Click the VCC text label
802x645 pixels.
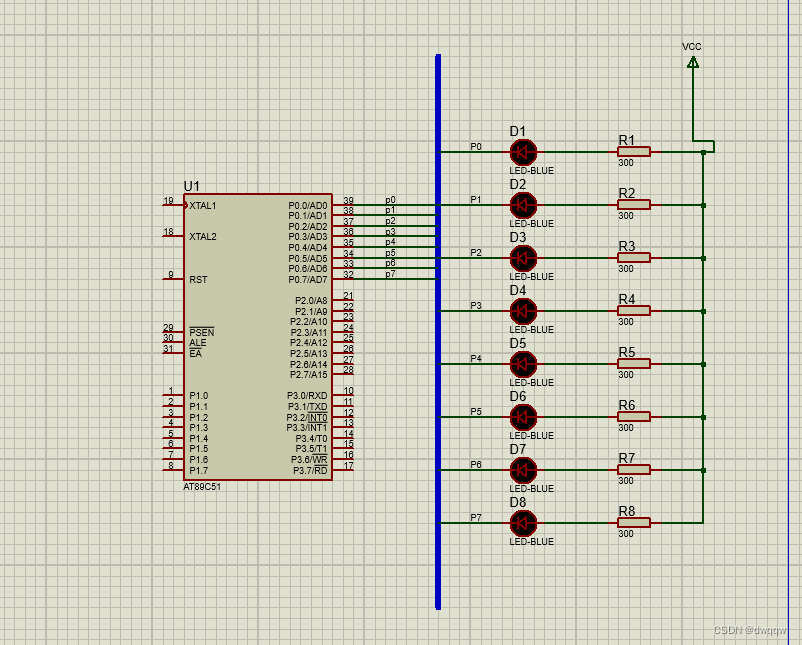coord(692,47)
